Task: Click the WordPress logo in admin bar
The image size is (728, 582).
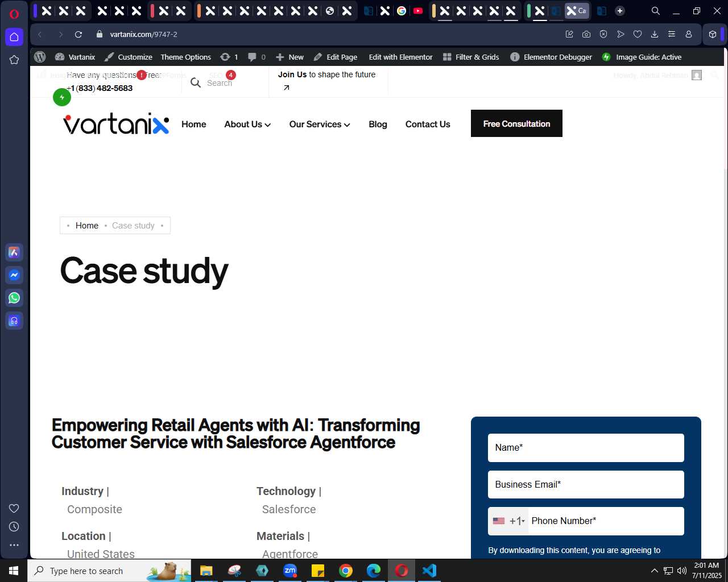Action: point(40,57)
